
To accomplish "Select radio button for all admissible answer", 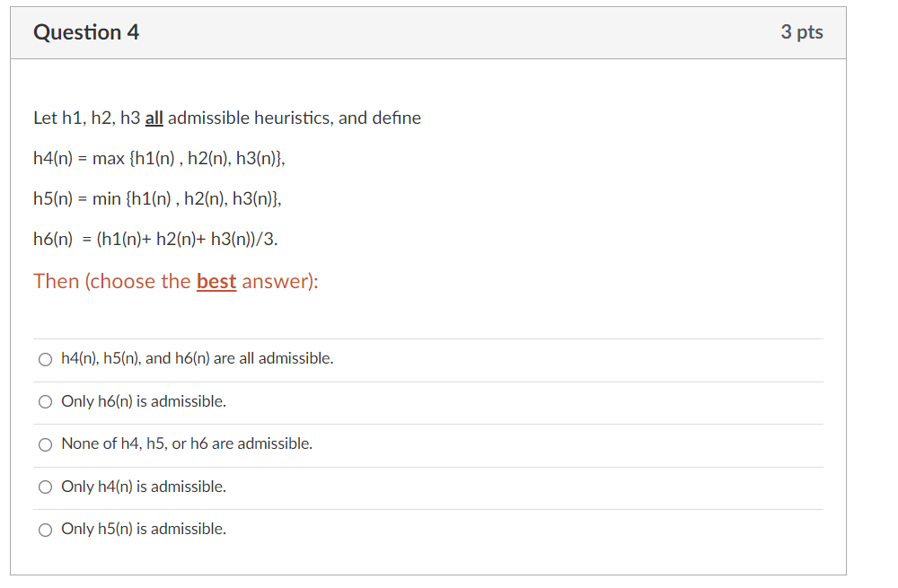I will click(45, 359).
